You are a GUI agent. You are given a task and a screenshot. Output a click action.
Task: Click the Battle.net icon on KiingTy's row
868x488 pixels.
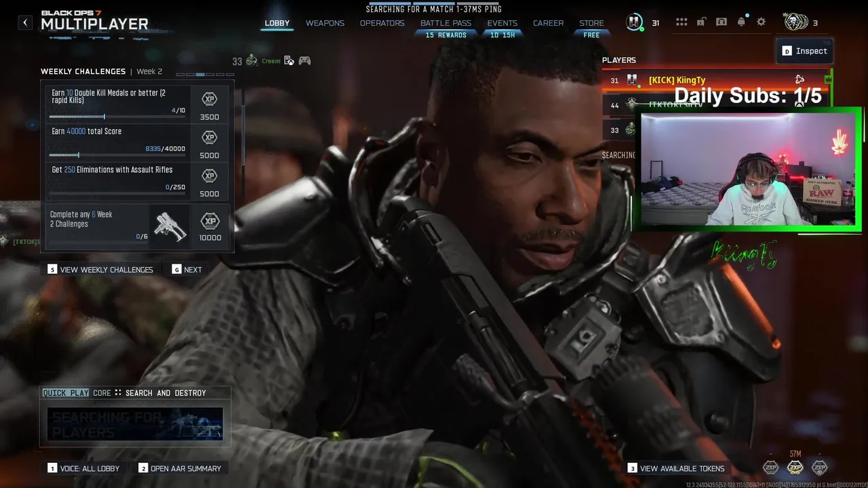[x=800, y=80]
